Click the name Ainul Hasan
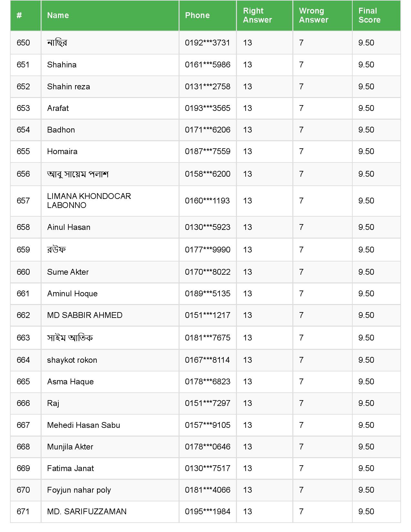The width and height of the screenshot is (411, 532). click(69, 227)
